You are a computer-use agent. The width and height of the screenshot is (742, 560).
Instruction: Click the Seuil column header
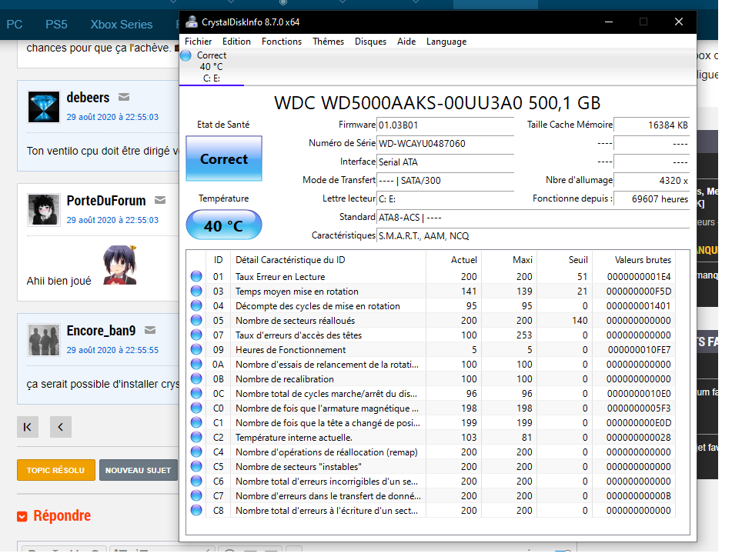[564, 260]
